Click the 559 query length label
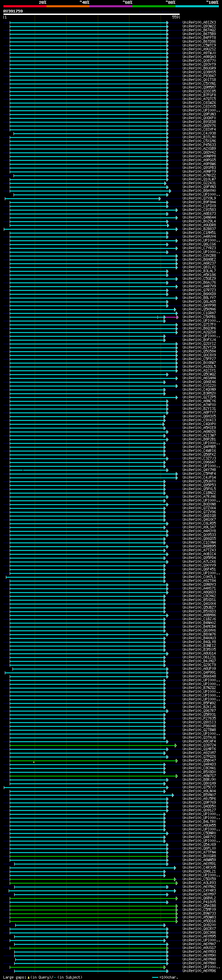The height and width of the screenshot is (980, 222). (175, 17)
